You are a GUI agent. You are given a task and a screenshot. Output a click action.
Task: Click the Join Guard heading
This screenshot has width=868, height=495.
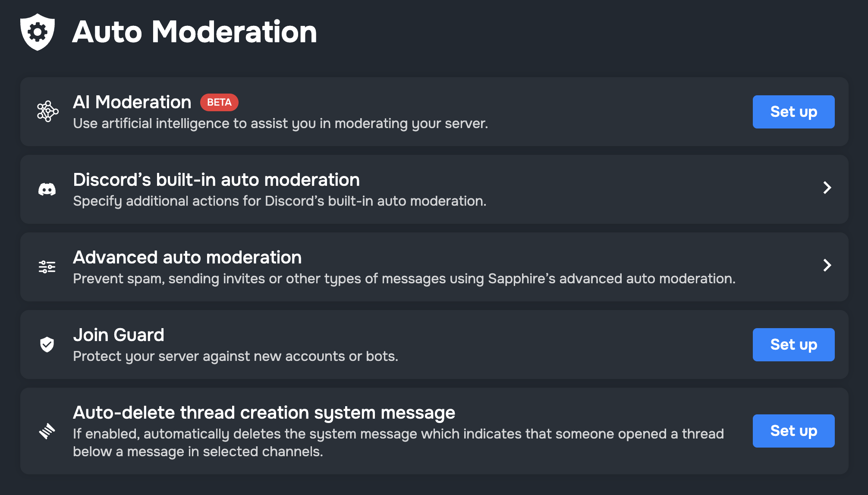119,335
